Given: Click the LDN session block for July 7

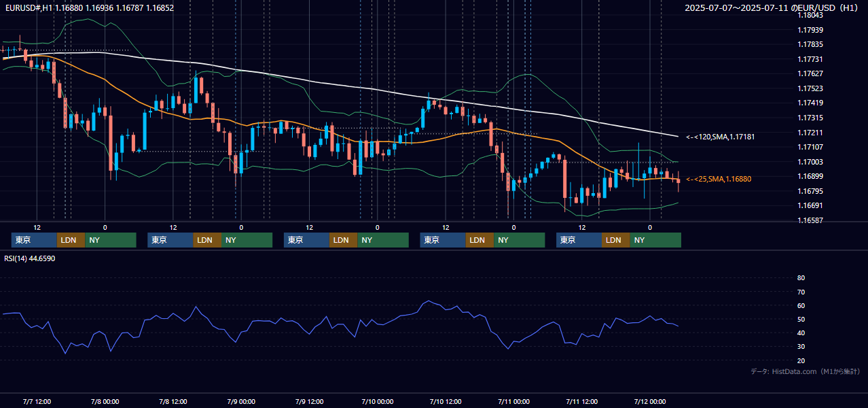Looking at the screenshot, I should coord(71,240).
